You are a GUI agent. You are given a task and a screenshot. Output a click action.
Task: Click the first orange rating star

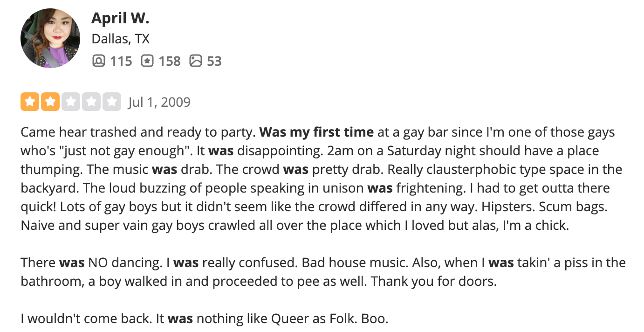coord(30,102)
